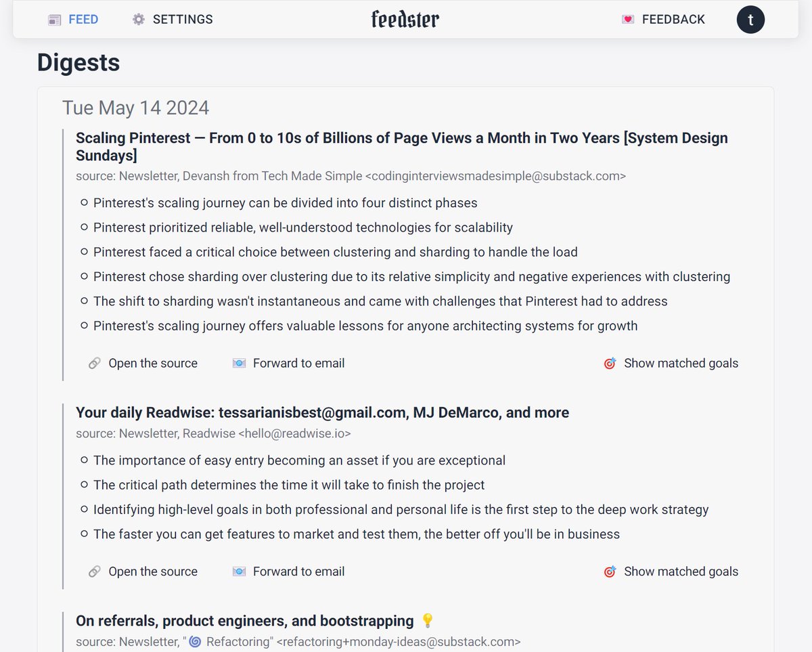812x652 pixels.
Task: Open the user avatar 't'
Action: pyautogui.click(x=750, y=20)
